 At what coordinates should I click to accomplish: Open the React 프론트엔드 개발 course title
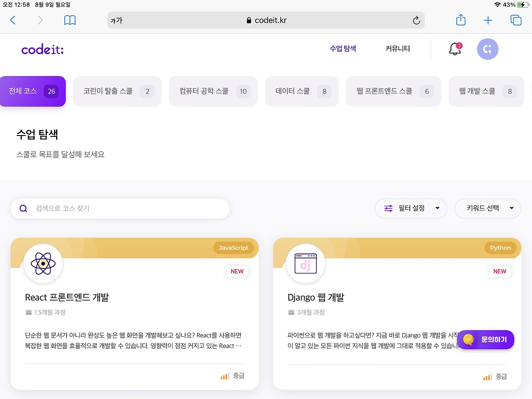click(x=67, y=298)
